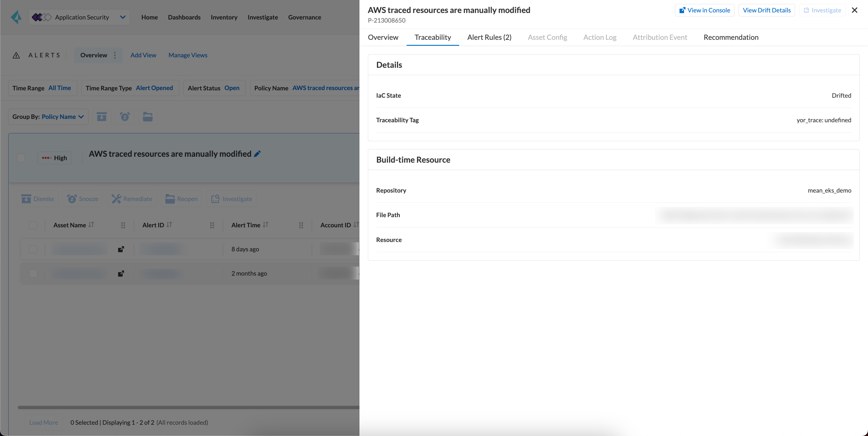
Task: Click the Snooze button in alert toolbar
Action: pyautogui.click(x=83, y=199)
